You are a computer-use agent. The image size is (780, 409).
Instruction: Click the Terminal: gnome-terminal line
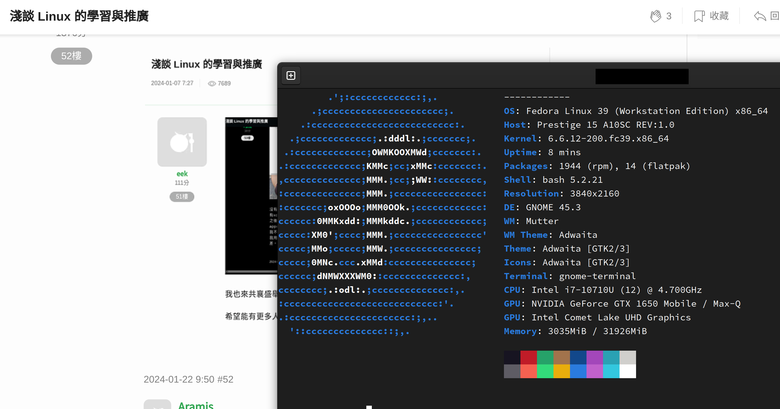(x=570, y=276)
